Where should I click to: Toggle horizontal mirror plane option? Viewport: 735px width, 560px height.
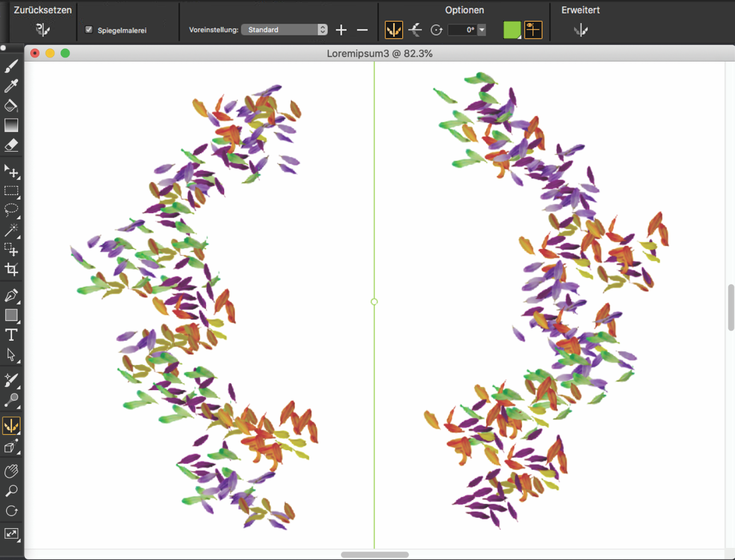pyautogui.click(x=415, y=30)
